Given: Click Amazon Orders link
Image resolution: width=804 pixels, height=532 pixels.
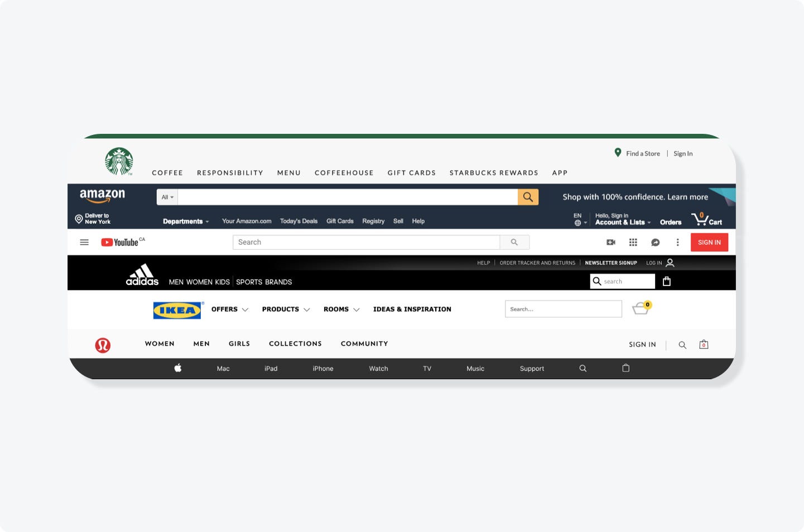Looking at the screenshot, I should (x=671, y=222).
